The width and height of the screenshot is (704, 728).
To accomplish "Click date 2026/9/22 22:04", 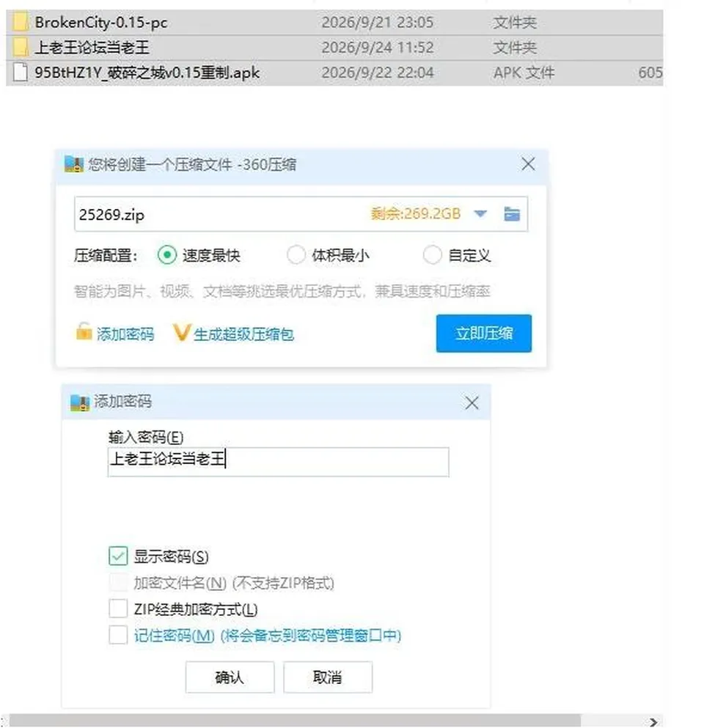I will [378, 73].
